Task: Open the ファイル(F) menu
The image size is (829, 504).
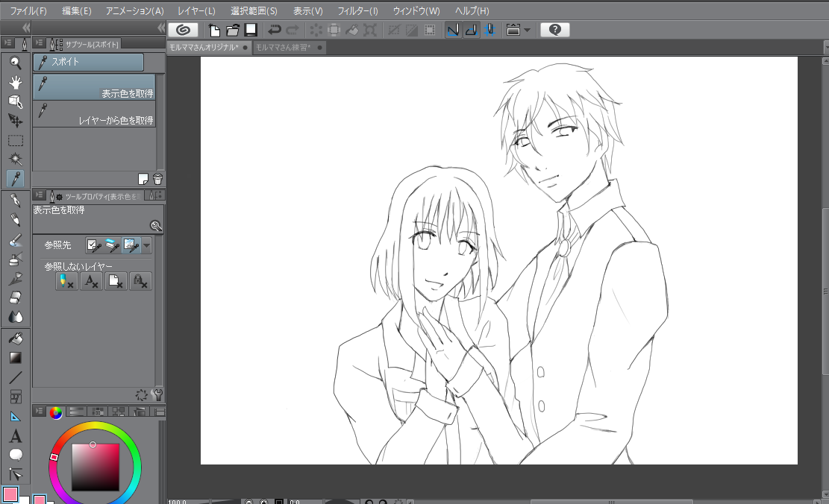Action: (28, 10)
